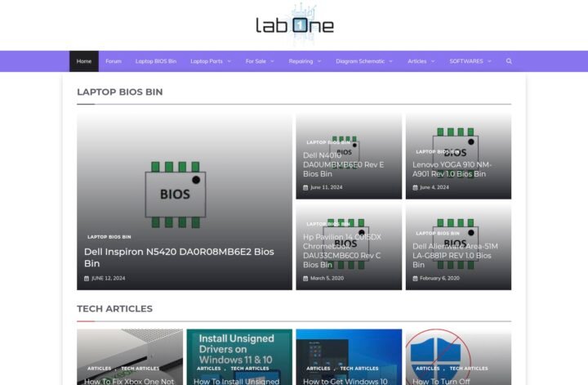This screenshot has width=588, height=385.
Task: Open Laptop BIOS Bin menu item
Action: pyautogui.click(x=156, y=61)
